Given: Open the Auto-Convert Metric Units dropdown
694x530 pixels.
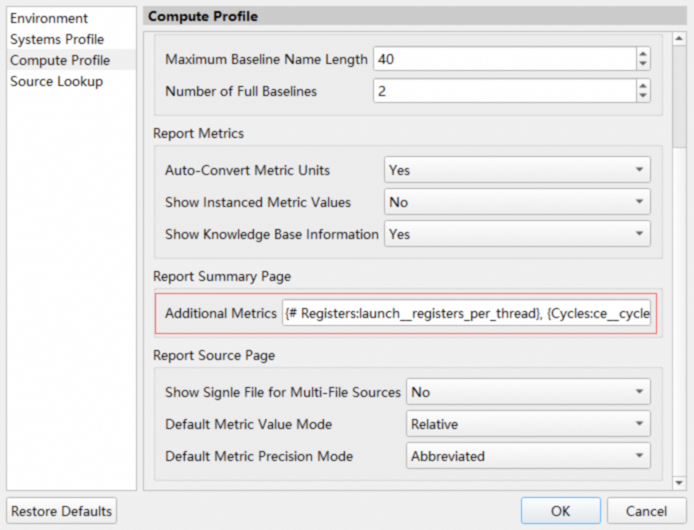Looking at the screenshot, I should 517,170.
